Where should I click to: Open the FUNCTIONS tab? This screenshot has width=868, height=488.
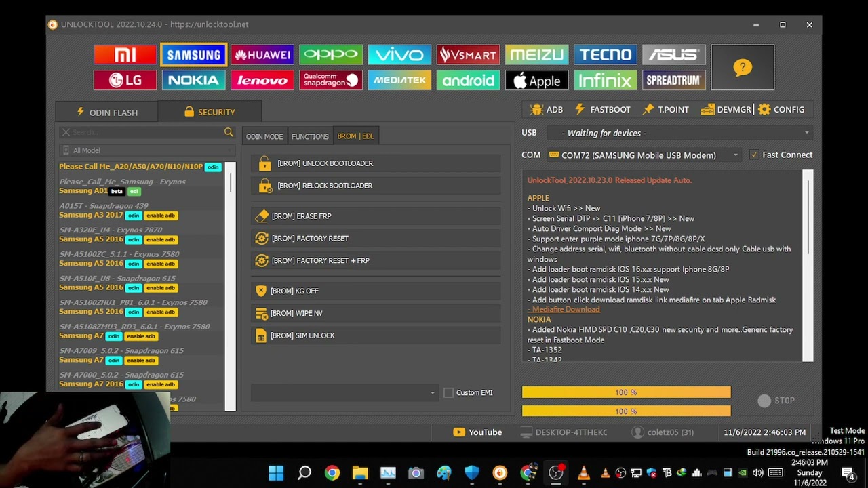pos(310,136)
